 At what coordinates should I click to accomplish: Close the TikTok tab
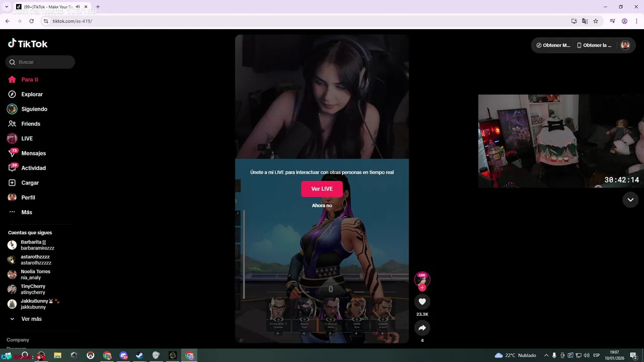click(x=86, y=7)
